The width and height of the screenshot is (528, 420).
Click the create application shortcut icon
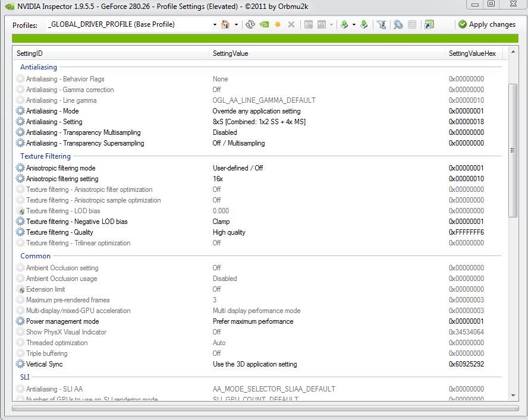(x=429, y=24)
